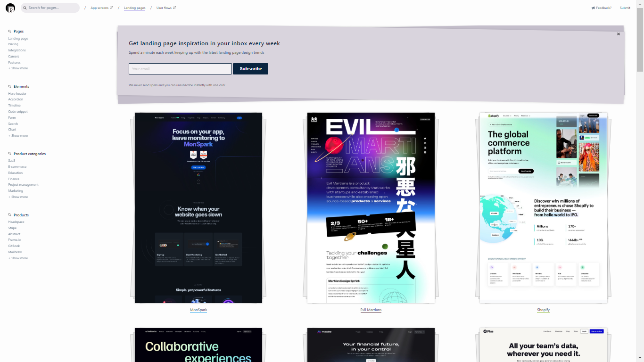The width and height of the screenshot is (644, 362).
Task: Click the Subscribe button
Action: (251, 69)
